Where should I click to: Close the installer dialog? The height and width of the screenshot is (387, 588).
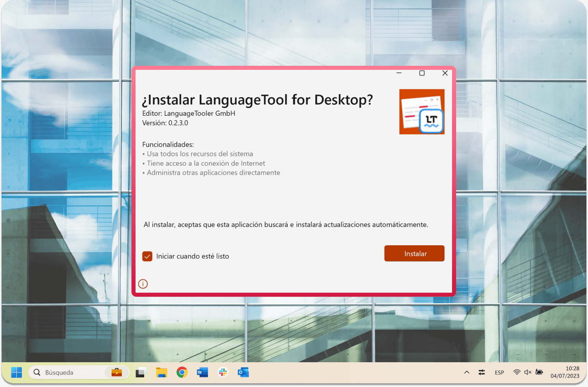tap(445, 73)
